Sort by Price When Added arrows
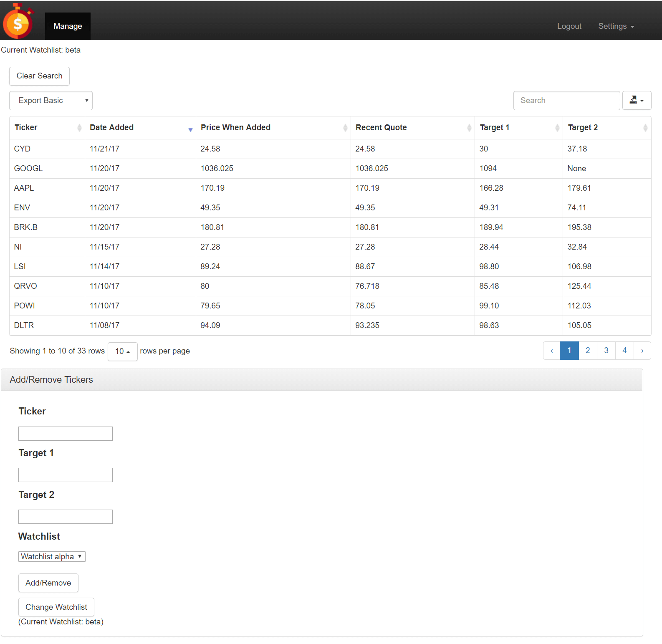The image size is (662, 644). tap(345, 128)
